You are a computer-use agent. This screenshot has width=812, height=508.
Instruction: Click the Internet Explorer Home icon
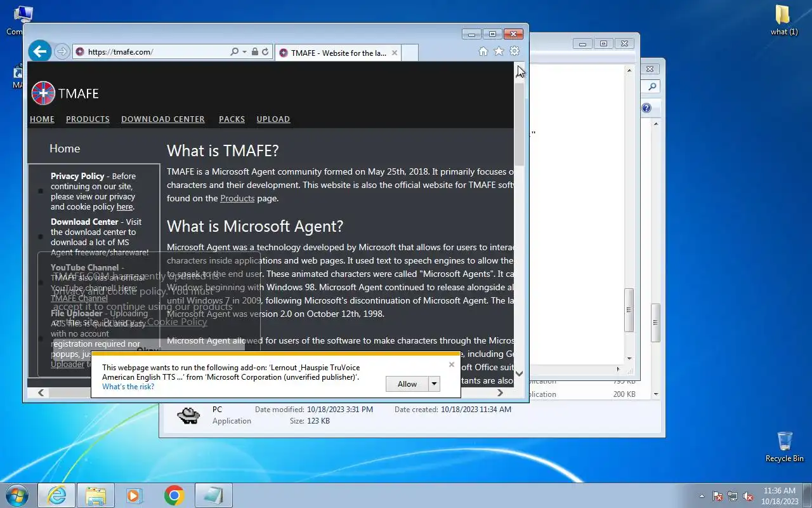(483, 51)
